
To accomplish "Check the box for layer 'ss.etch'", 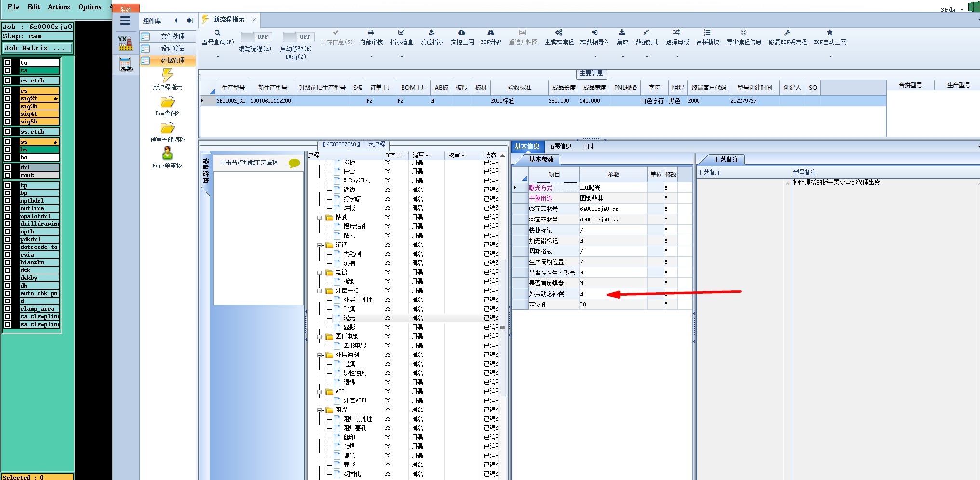I will click(8, 132).
